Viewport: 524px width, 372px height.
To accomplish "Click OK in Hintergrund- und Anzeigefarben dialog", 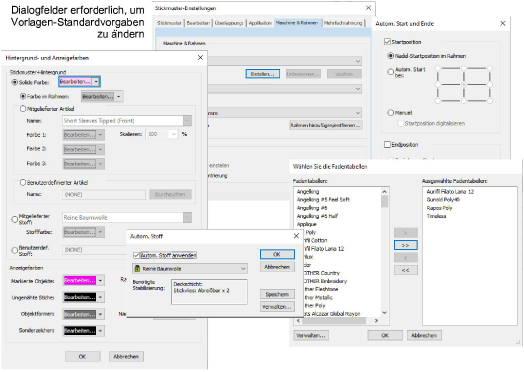I will tap(82, 357).
